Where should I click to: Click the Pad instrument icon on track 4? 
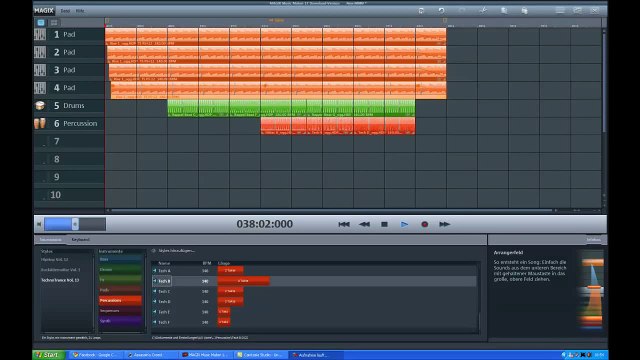click(40, 88)
